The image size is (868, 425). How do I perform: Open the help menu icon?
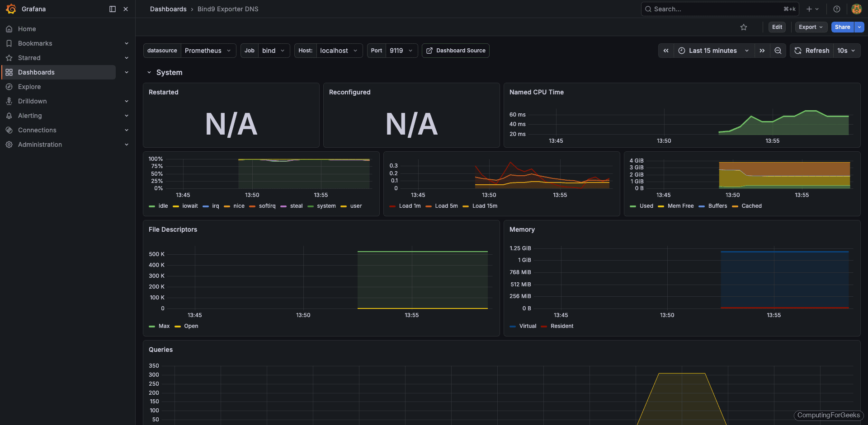coord(836,9)
